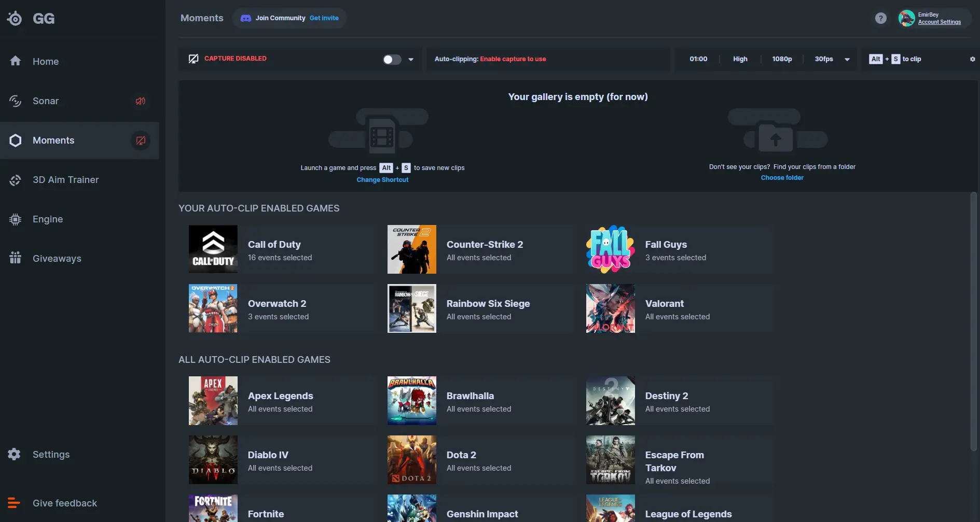Open the Diablo IV thumbnail
The image size is (980, 522).
(x=213, y=460)
